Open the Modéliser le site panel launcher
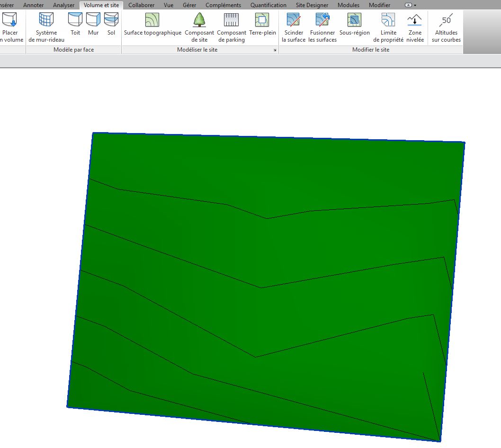501x448 pixels. click(275, 49)
